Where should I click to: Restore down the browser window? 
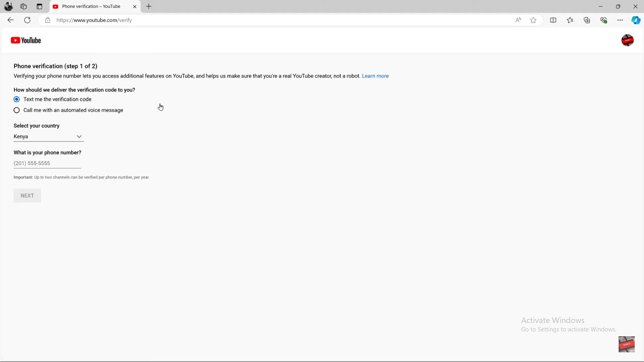618,6
